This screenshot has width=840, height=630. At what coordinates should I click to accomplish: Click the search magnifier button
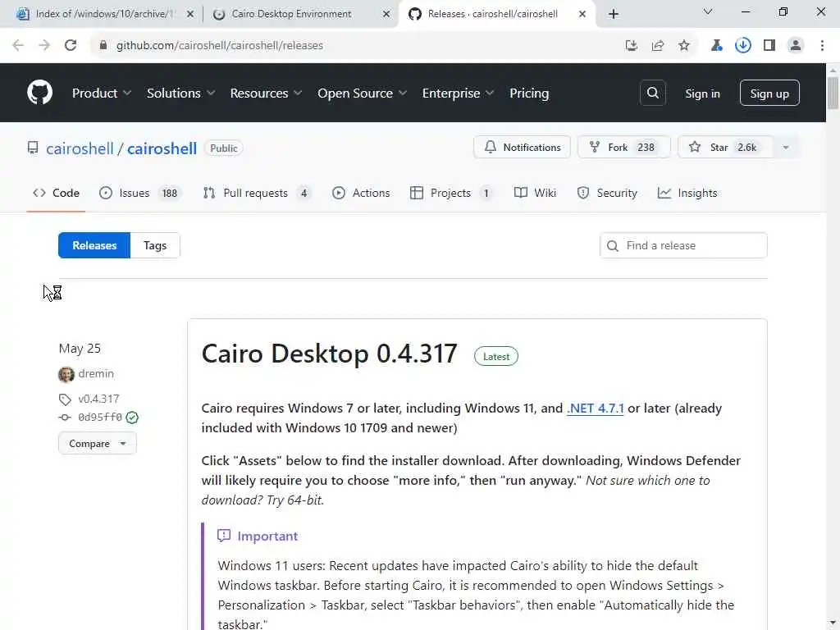click(652, 94)
